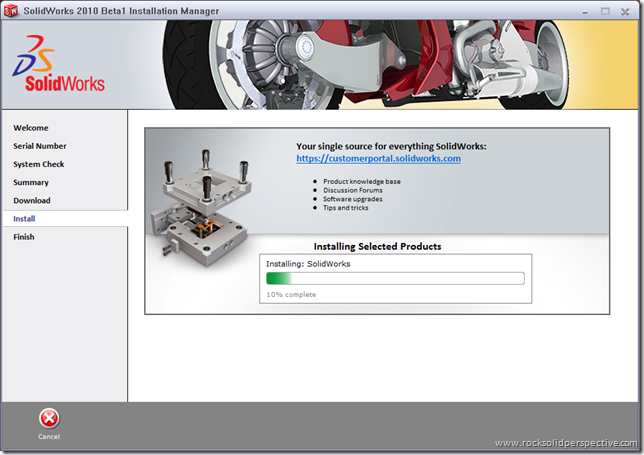
Task: Click 'Your single source for everything SolidWorks' text
Action: click(x=391, y=146)
